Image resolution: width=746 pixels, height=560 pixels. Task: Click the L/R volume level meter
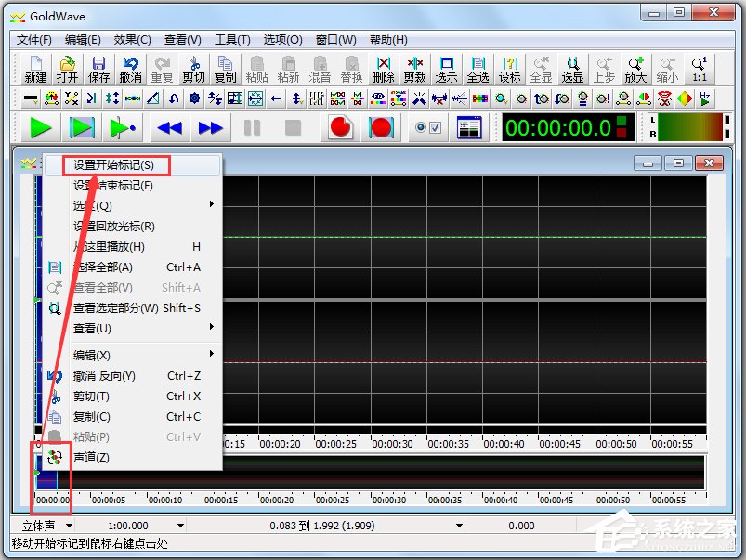pos(690,127)
